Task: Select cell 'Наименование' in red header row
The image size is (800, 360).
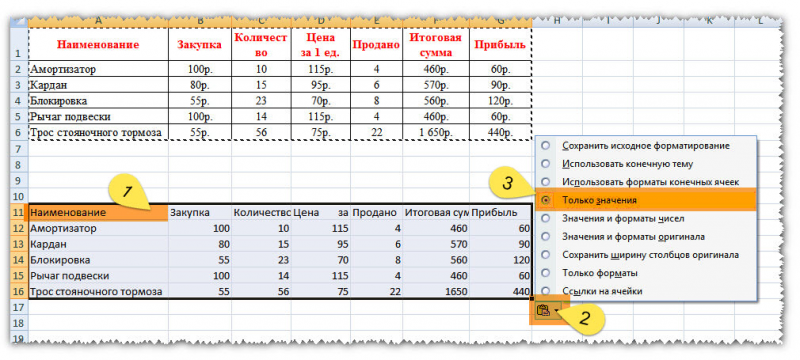Action: [x=98, y=44]
